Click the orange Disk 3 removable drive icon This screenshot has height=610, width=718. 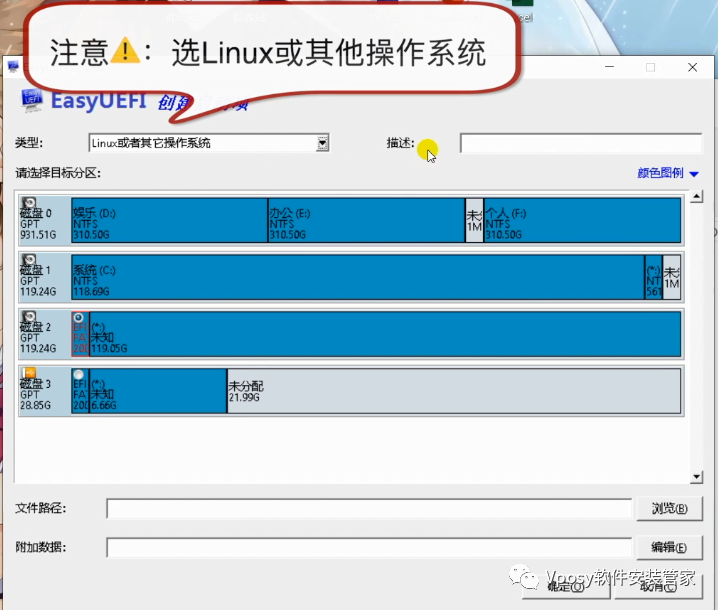(29, 374)
